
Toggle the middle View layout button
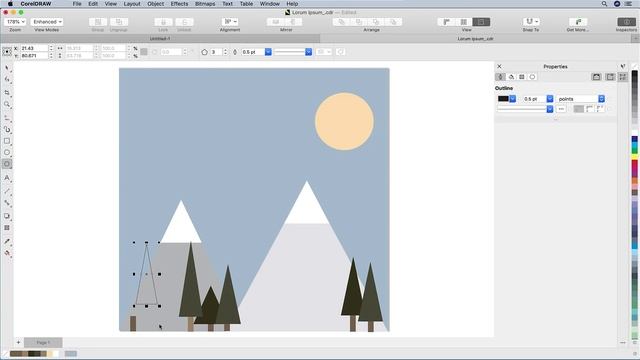464,22
